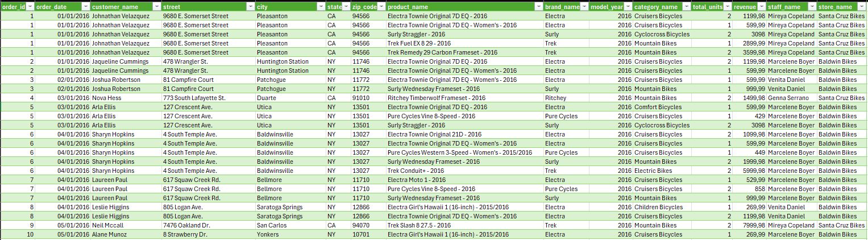
Task: Open the store_name column filter dropdown
Action: [x=863, y=6]
